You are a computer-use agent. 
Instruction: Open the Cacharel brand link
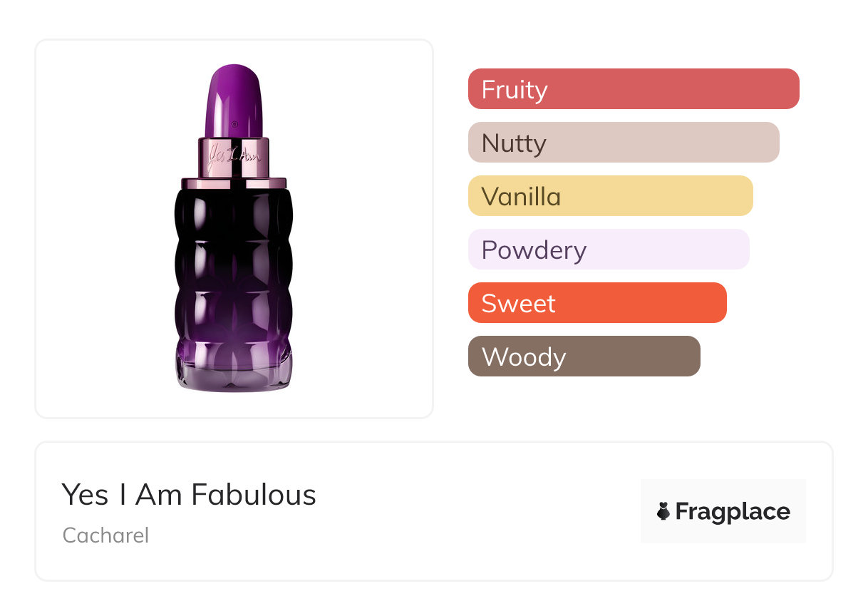[x=105, y=535]
